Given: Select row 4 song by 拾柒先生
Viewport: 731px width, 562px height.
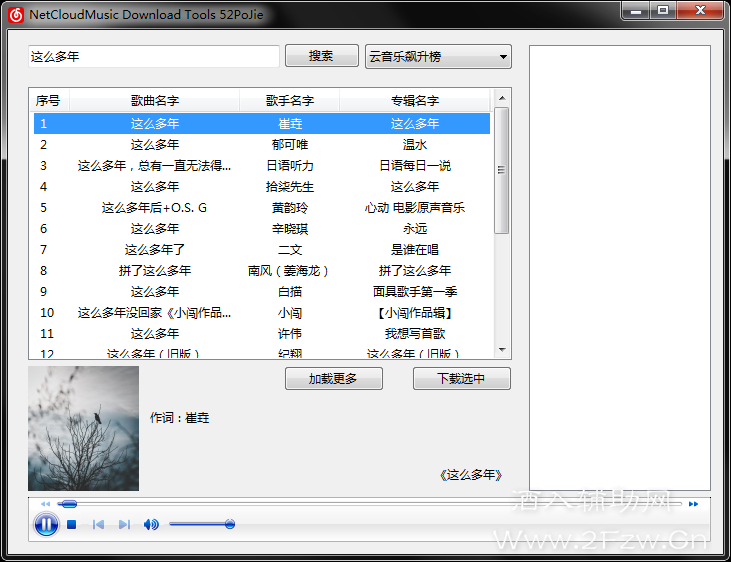Looking at the screenshot, I should 262,187.
